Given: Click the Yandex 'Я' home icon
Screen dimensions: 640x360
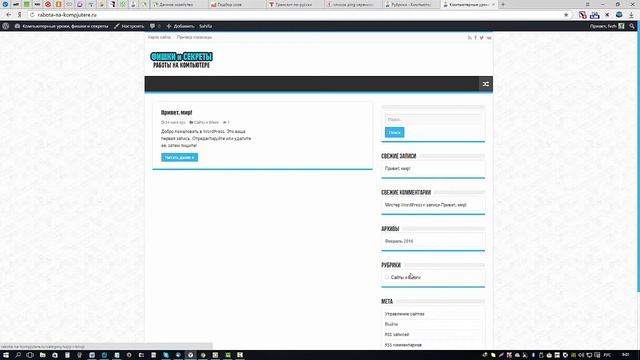Looking at the screenshot, I should (x=19, y=15).
